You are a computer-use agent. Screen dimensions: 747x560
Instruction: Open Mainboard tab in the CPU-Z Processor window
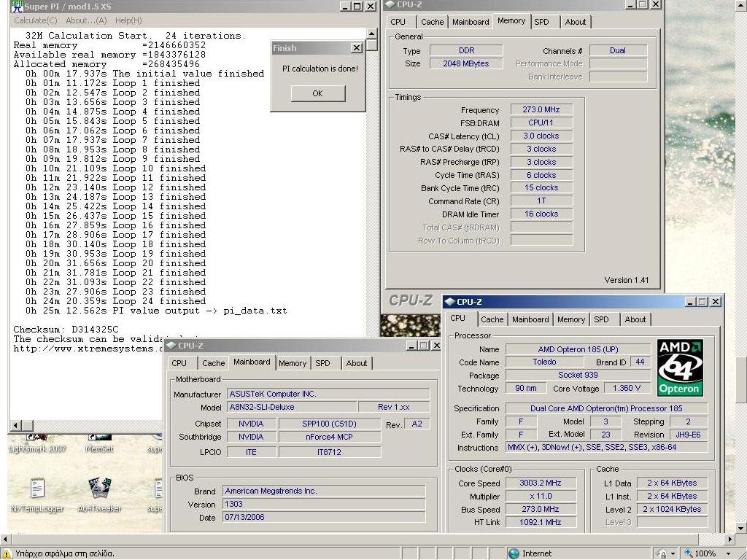coord(530,319)
